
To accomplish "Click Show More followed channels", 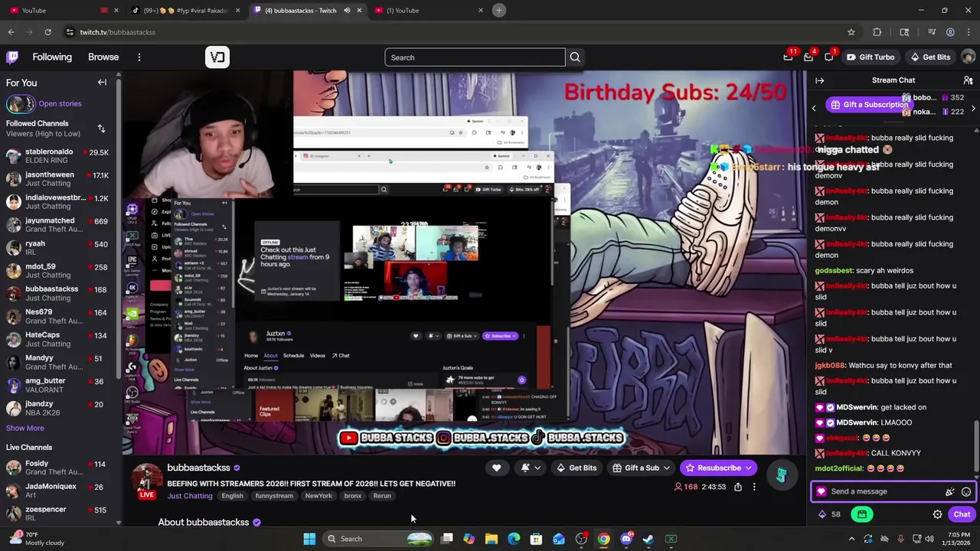I will click(x=25, y=428).
